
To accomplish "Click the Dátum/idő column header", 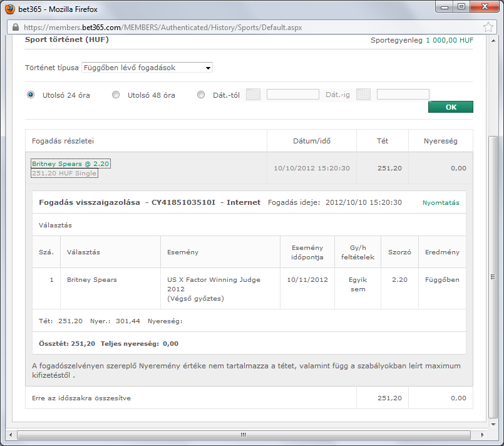I will click(311, 141).
